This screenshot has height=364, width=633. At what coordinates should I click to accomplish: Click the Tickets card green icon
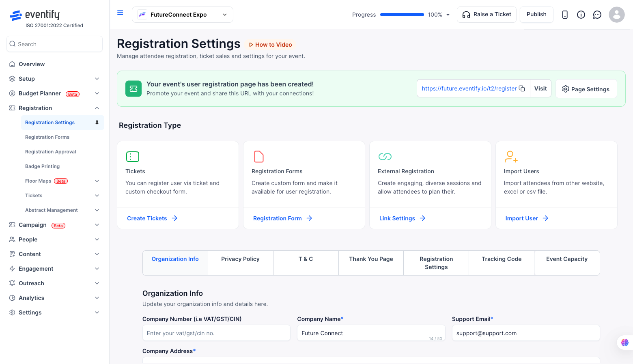pos(133,157)
